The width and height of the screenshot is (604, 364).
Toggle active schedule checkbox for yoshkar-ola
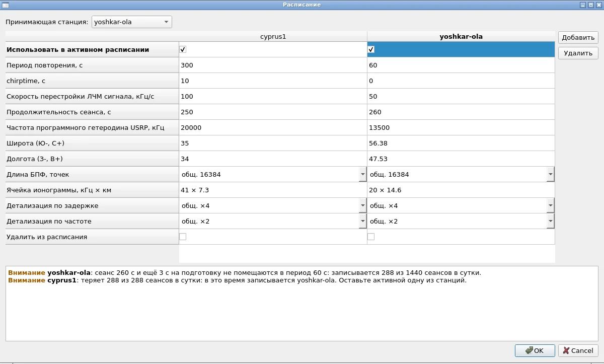click(x=371, y=49)
